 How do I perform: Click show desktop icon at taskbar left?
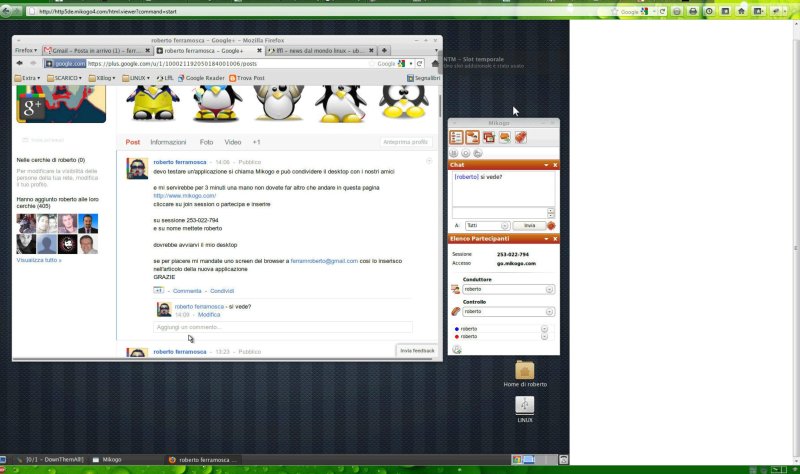[x=3, y=459]
